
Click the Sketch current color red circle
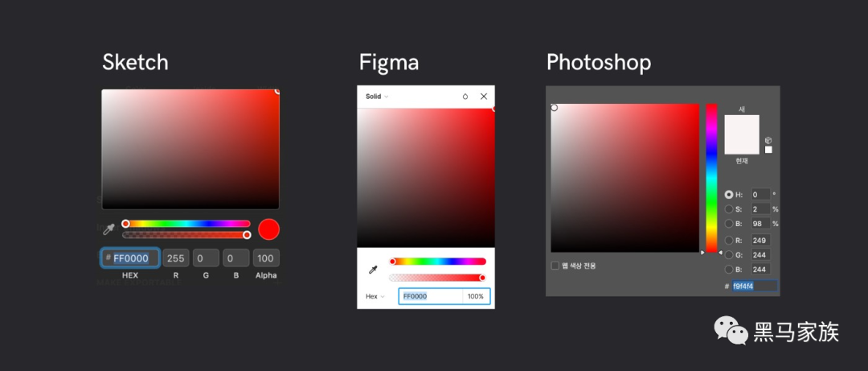pos(269,229)
